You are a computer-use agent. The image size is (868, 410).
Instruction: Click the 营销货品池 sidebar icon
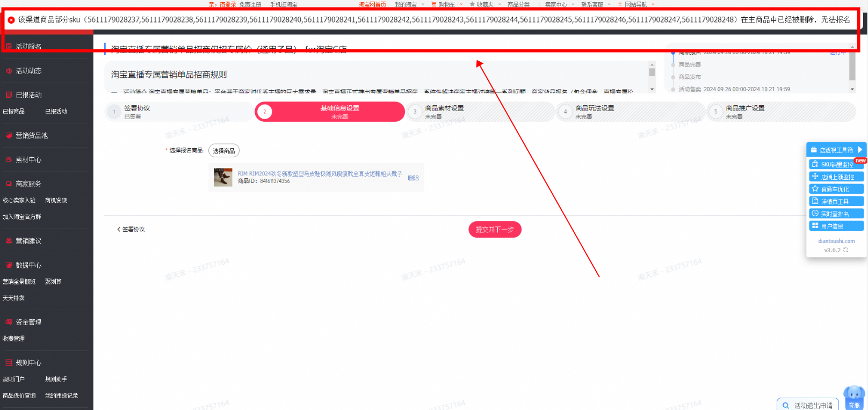(9, 136)
